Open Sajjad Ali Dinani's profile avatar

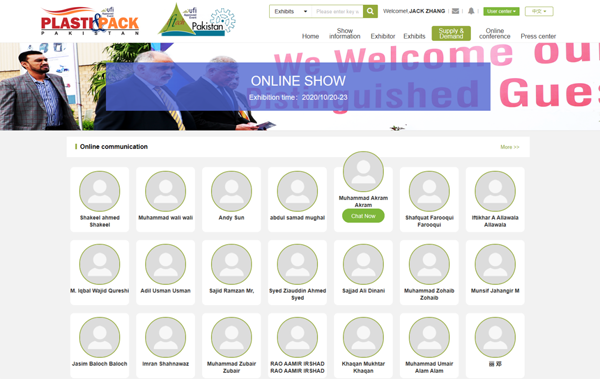pyautogui.click(x=363, y=264)
